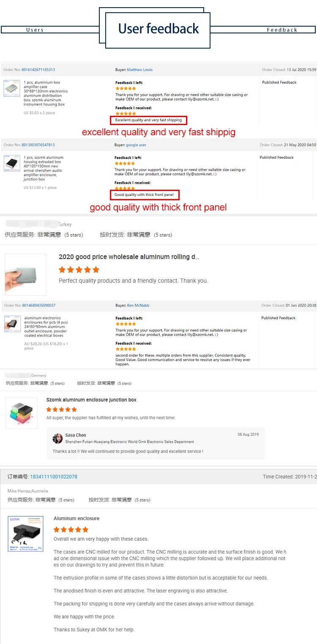Open buyer google user profile link
Image resolution: width=317 pixels, height=644 pixels.
[x=136, y=145]
